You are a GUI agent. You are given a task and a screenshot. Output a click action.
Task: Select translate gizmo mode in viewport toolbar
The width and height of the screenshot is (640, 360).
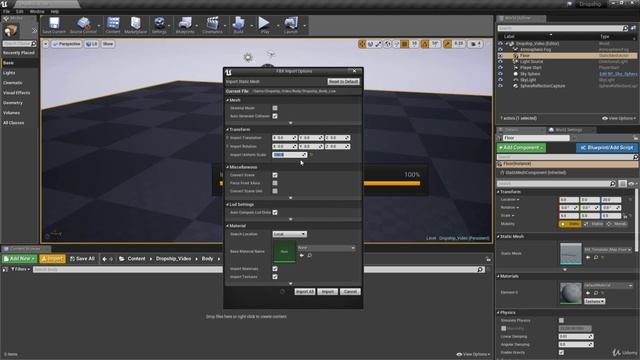point(362,44)
